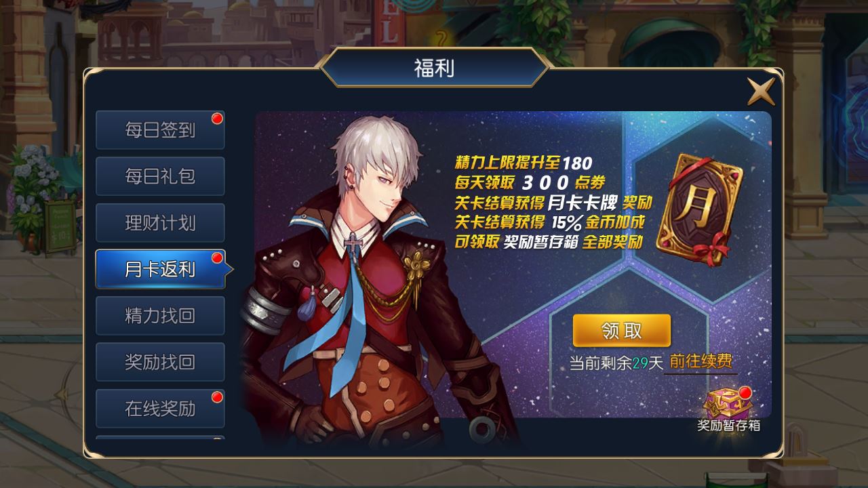Viewport: 868px width, 488px height.
Task: Follow the 前往续费 renewal link
Action: 701,361
